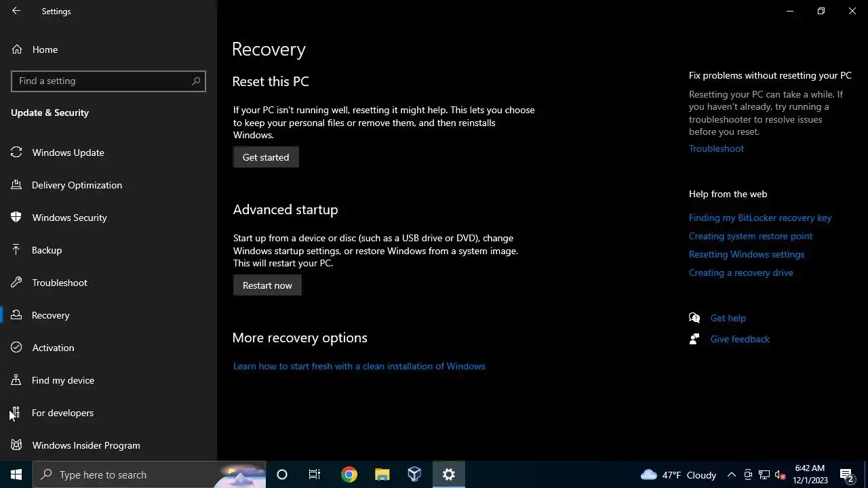Open the notification center icon
Image resolution: width=868 pixels, height=488 pixels.
point(846,474)
